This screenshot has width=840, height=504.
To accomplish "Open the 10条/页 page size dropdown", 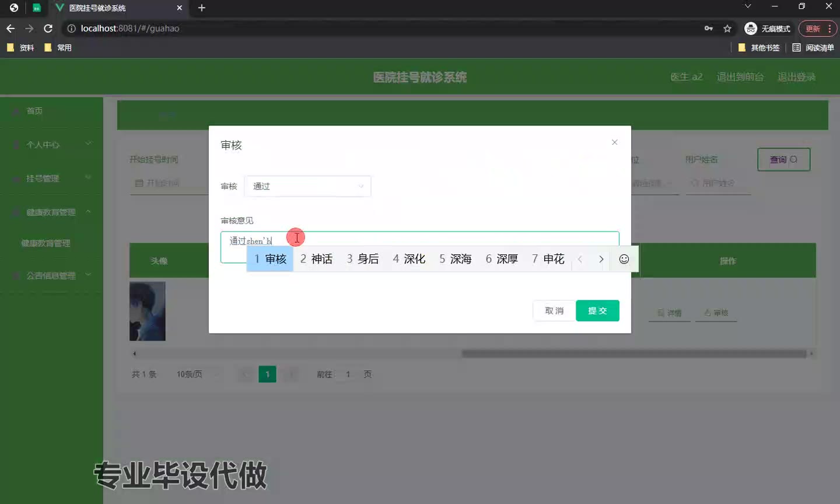I will pyautogui.click(x=198, y=374).
